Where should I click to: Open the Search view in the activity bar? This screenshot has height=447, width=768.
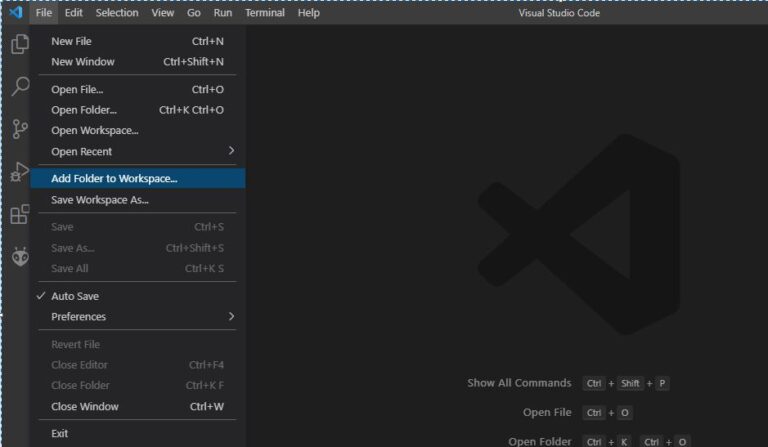(x=20, y=86)
